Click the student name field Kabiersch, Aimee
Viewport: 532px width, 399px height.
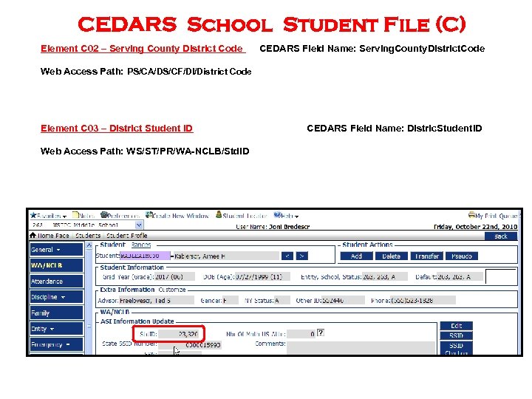click(x=226, y=256)
